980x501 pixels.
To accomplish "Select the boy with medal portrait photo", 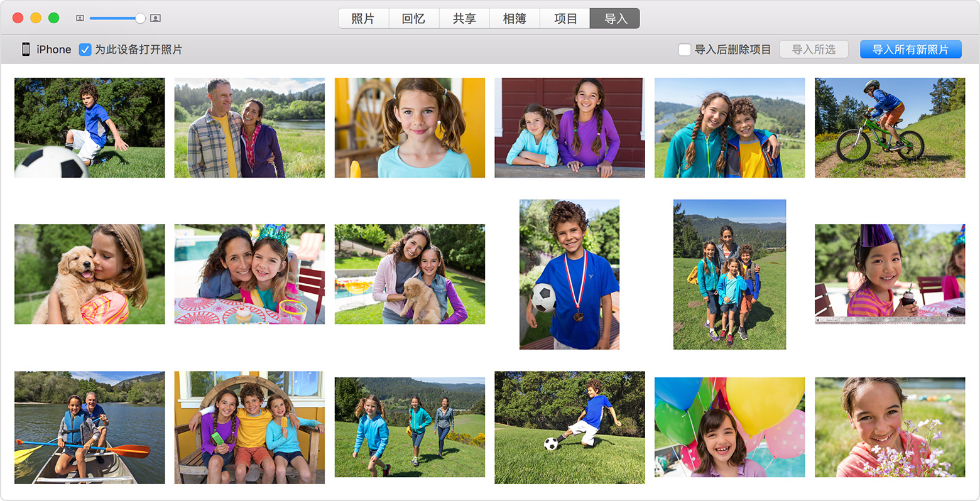I will [x=569, y=274].
